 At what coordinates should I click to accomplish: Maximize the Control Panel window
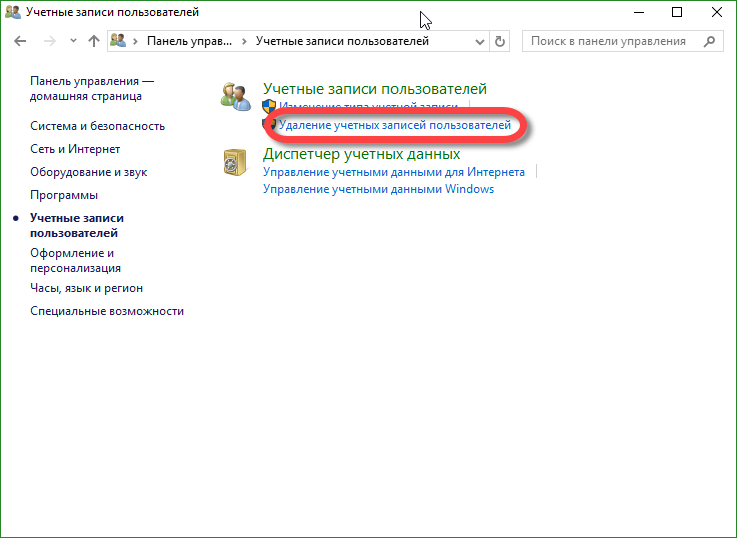(x=677, y=12)
